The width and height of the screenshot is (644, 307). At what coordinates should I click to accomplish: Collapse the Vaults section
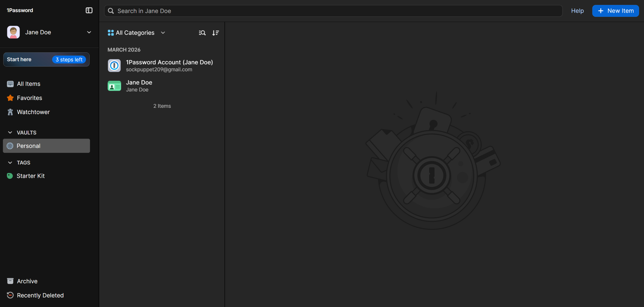[x=10, y=132]
